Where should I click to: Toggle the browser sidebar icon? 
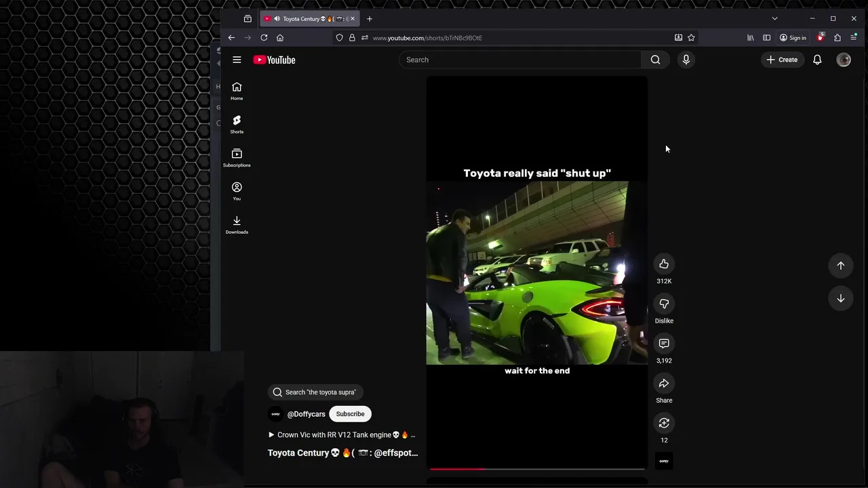point(766,38)
